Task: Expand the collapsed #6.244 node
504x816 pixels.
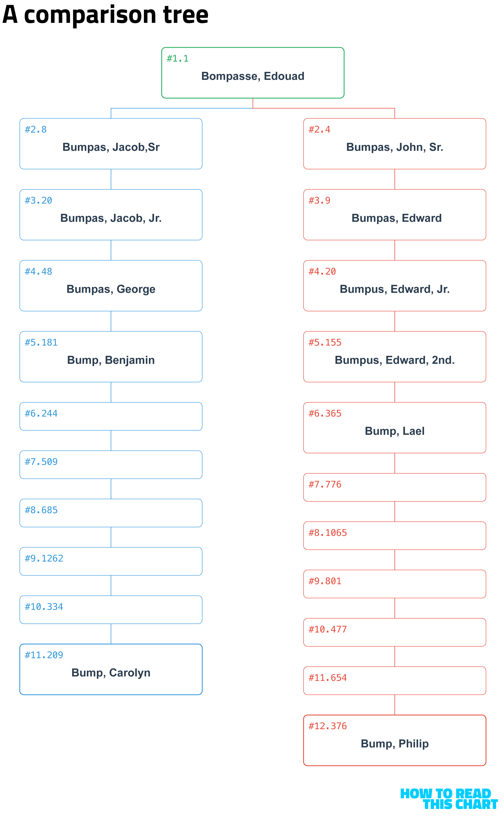Action: [111, 417]
